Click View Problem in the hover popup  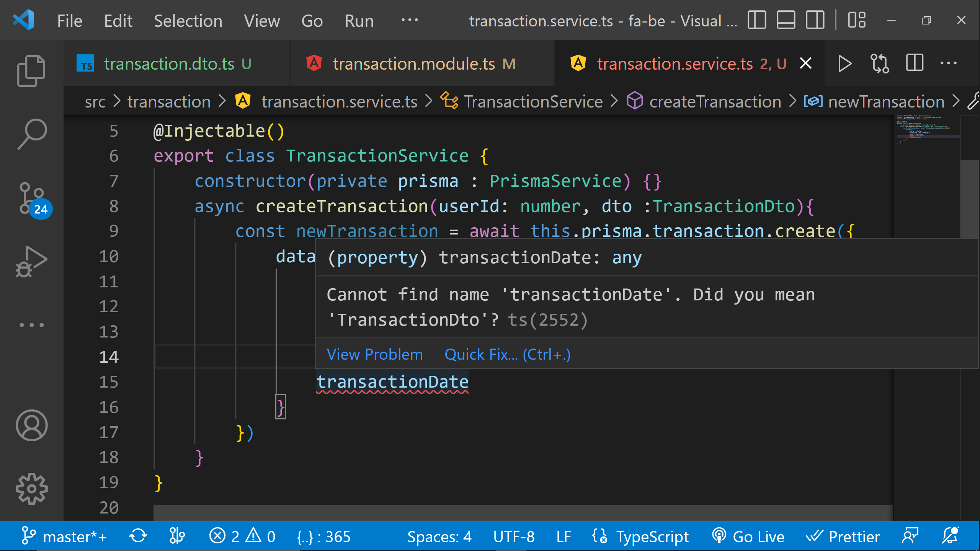pyautogui.click(x=374, y=354)
